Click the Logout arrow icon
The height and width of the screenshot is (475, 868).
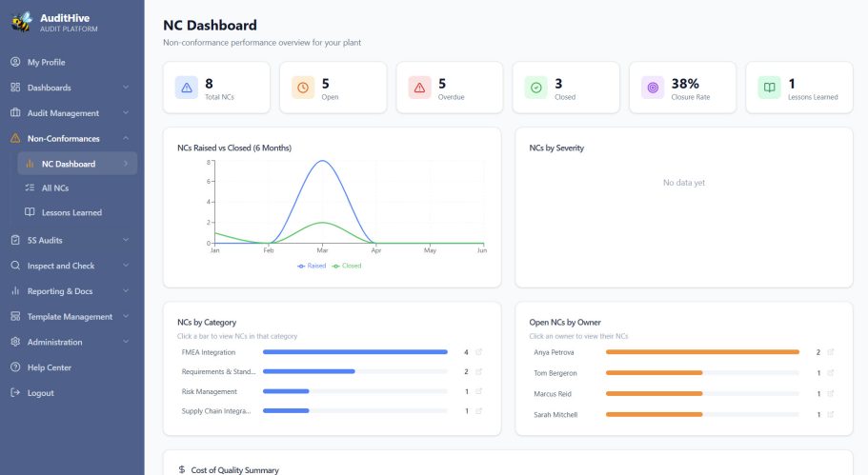point(15,392)
